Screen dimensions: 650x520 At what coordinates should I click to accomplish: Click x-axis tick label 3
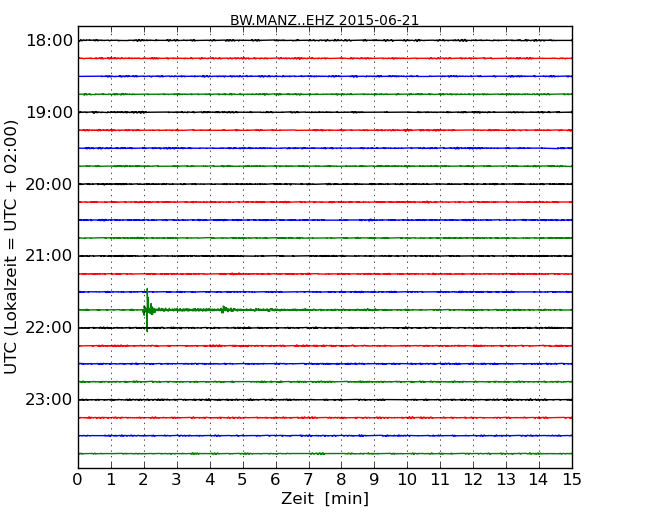pyautogui.click(x=177, y=480)
